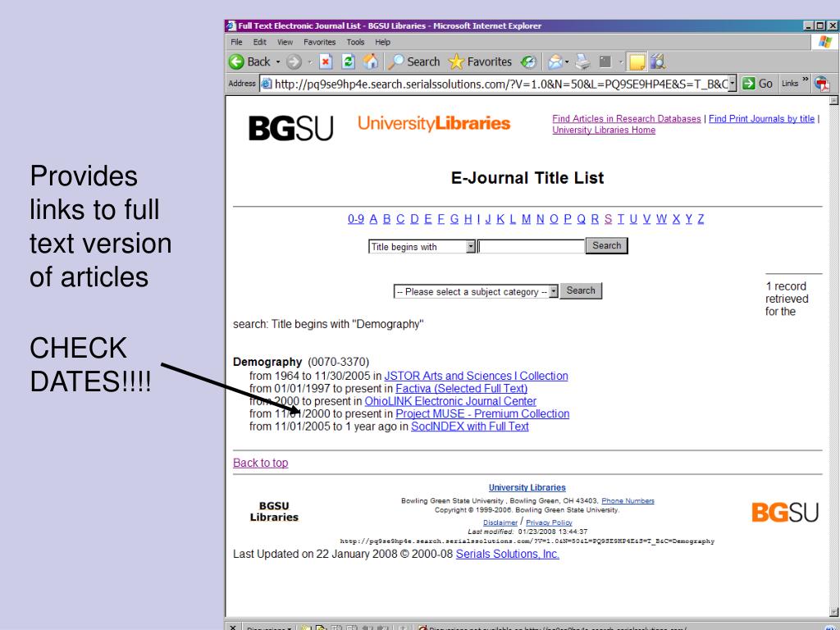Jump to letter M in title list

[526, 219]
